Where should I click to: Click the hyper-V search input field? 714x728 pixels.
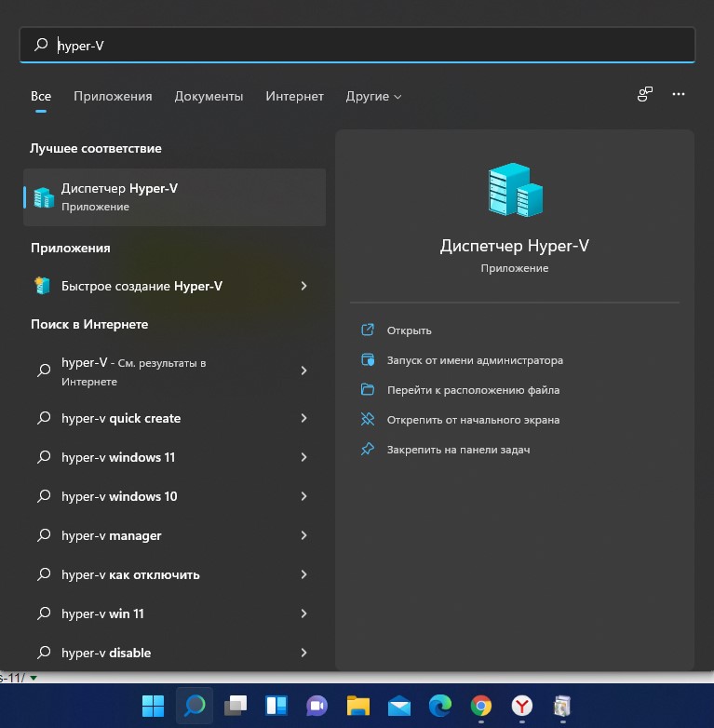(x=357, y=45)
